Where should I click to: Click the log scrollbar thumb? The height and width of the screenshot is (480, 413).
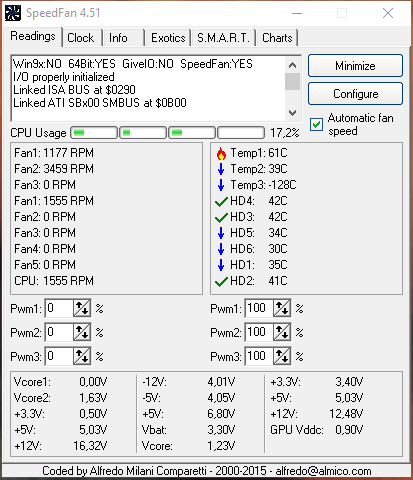point(292,82)
